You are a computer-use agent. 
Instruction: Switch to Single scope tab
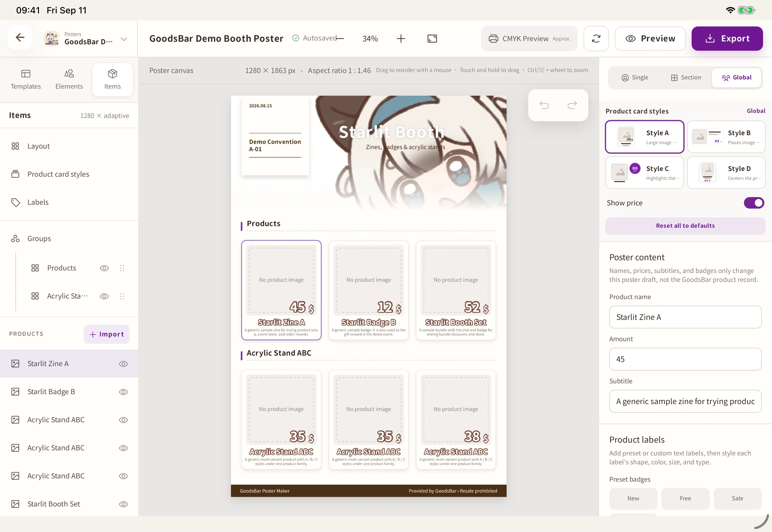click(x=635, y=78)
